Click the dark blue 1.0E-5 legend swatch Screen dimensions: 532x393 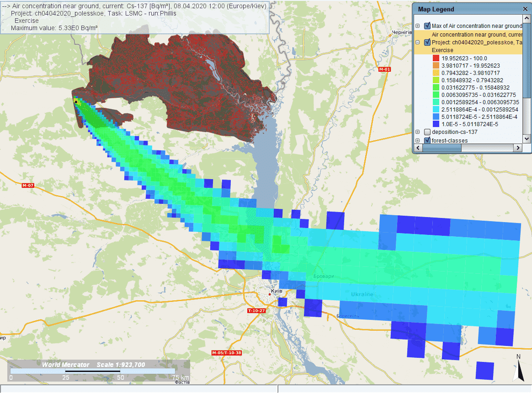click(x=436, y=124)
